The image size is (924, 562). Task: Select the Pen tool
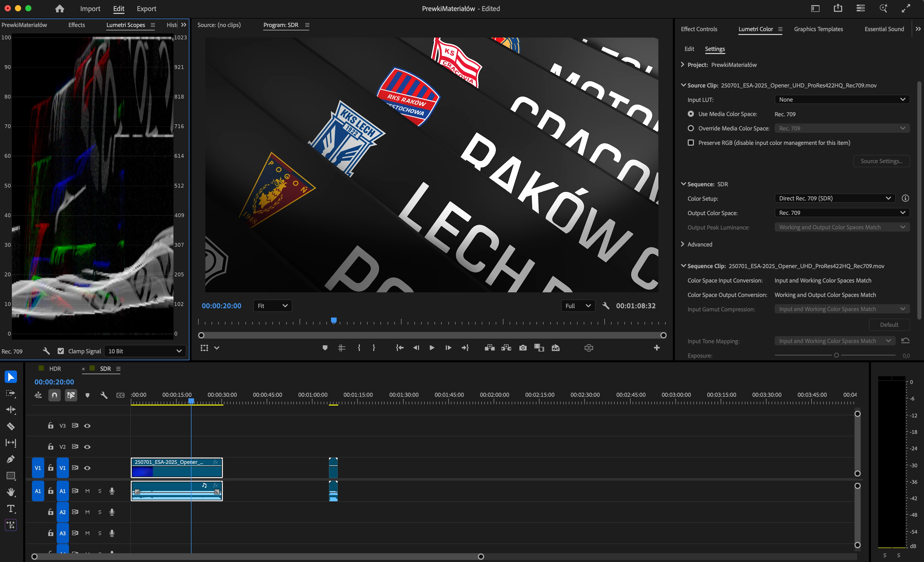[x=11, y=459]
